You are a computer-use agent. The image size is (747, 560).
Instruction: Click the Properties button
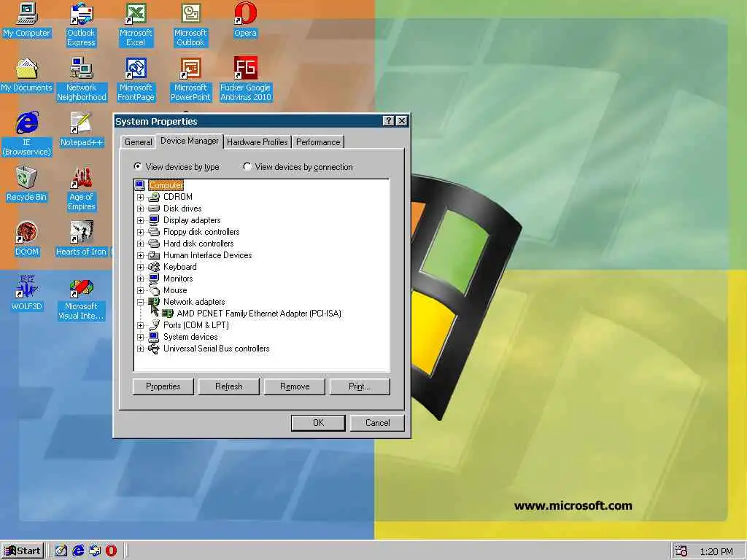coord(163,386)
